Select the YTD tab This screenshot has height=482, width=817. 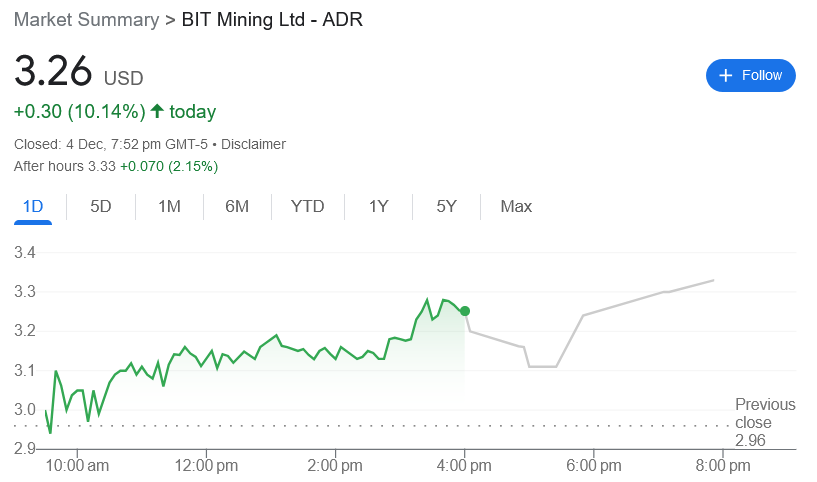coord(307,207)
